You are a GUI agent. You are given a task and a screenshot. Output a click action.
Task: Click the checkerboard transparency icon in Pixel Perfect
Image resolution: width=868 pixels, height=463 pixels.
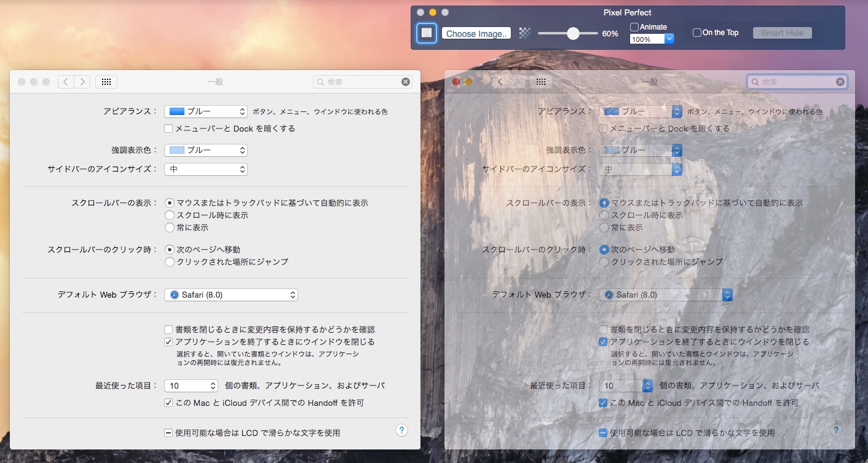tap(524, 33)
